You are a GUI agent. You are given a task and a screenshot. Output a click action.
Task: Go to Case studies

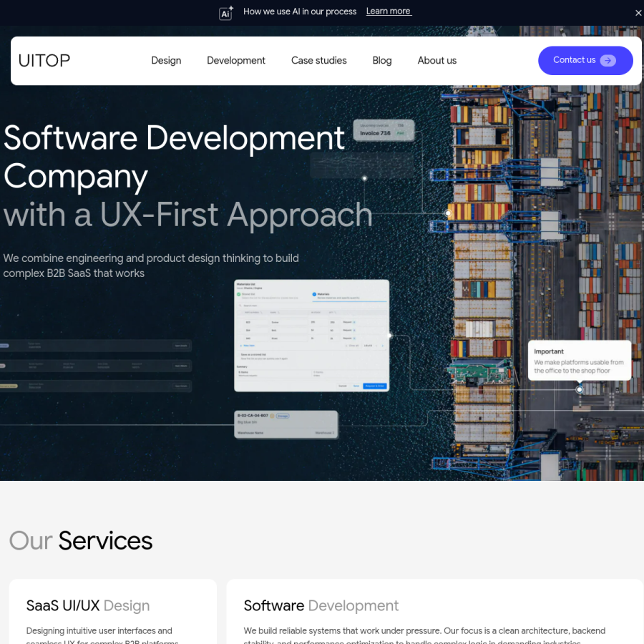click(318, 60)
